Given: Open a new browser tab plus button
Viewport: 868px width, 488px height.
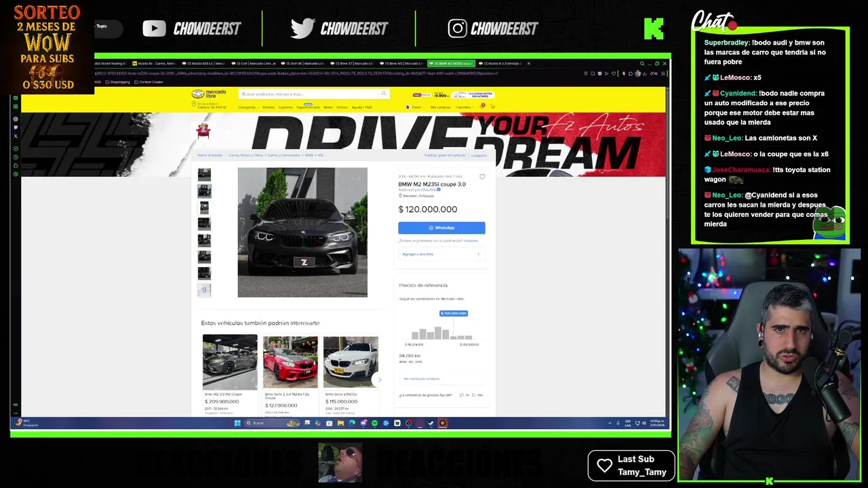Looking at the screenshot, I should (529, 63).
